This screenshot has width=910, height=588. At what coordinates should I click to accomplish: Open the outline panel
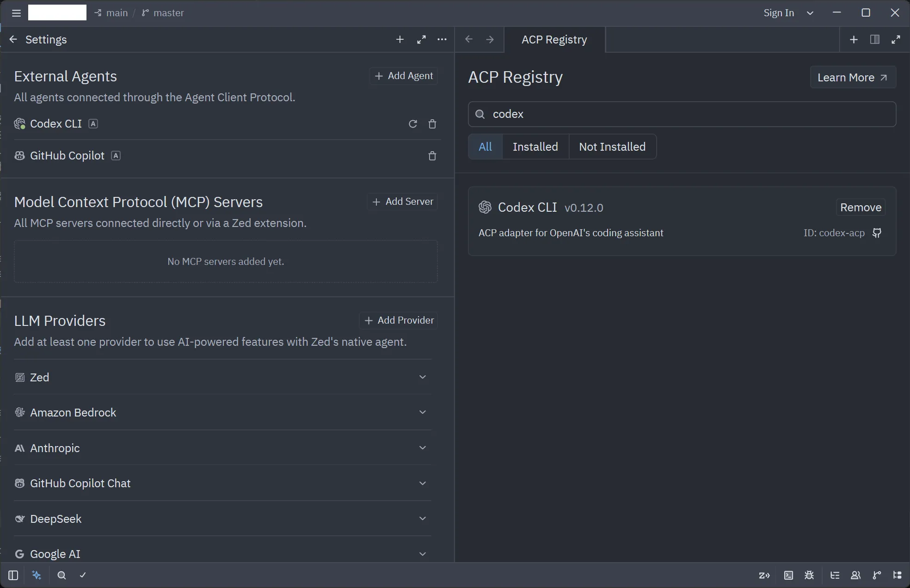(835, 576)
